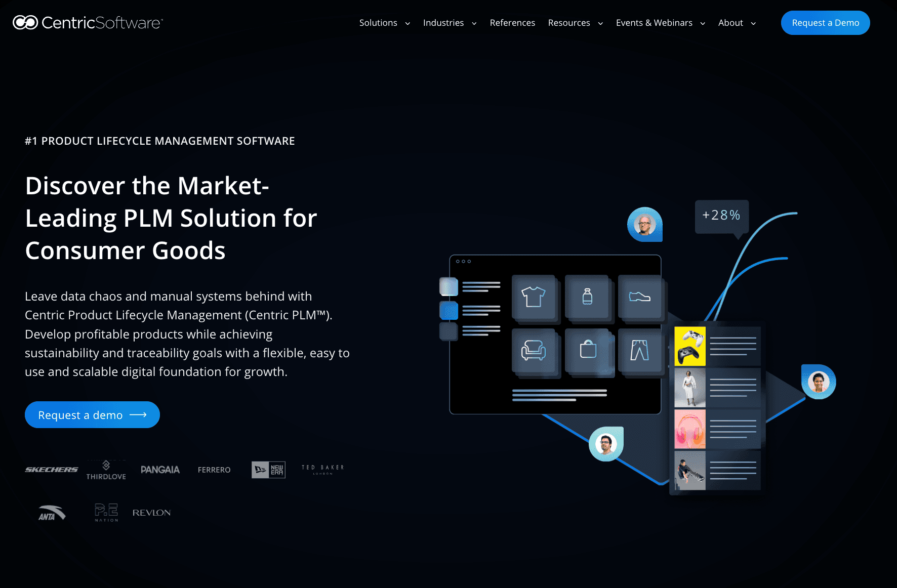Open the About menu
Viewport: 897px width, 588px height.
[730, 23]
